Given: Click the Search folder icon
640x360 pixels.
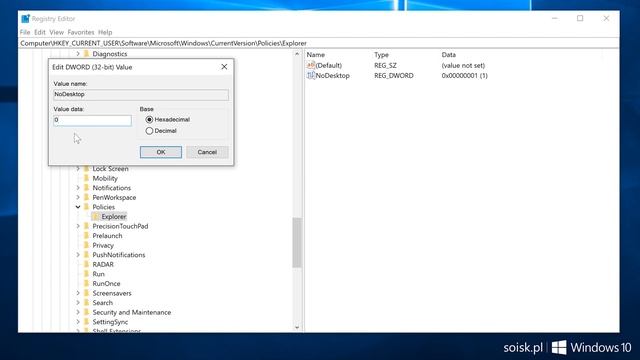Looking at the screenshot, I should [x=87, y=303].
